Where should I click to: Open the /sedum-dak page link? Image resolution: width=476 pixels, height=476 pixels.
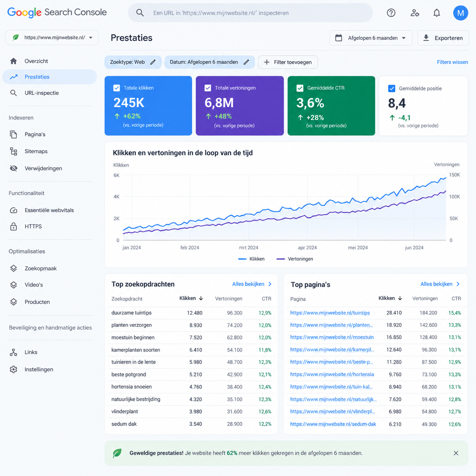333,424
